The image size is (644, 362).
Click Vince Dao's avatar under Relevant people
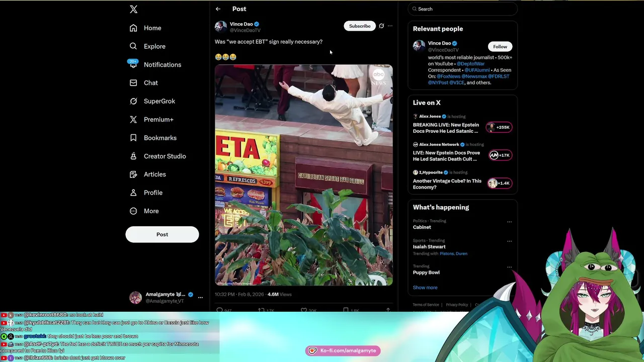[x=419, y=46]
